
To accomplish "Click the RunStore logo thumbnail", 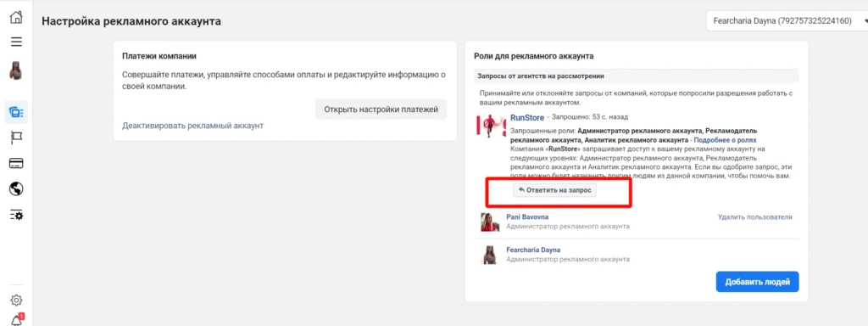I will pyautogui.click(x=492, y=127).
